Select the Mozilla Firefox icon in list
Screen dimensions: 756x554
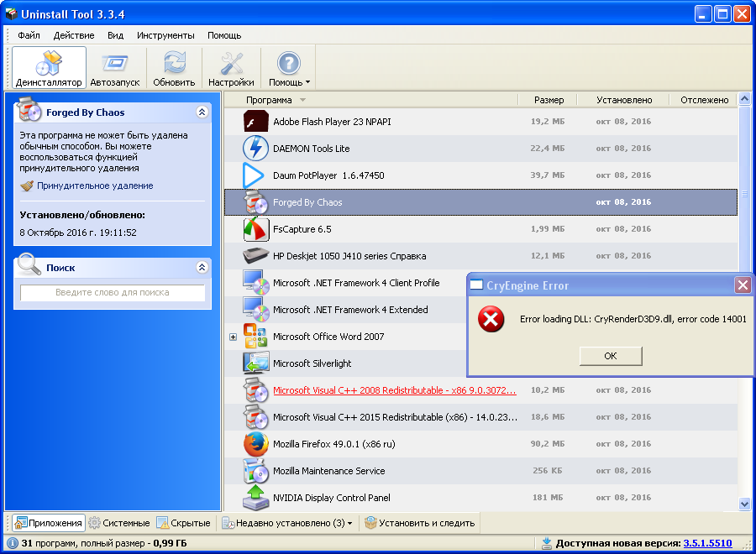coord(255,444)
